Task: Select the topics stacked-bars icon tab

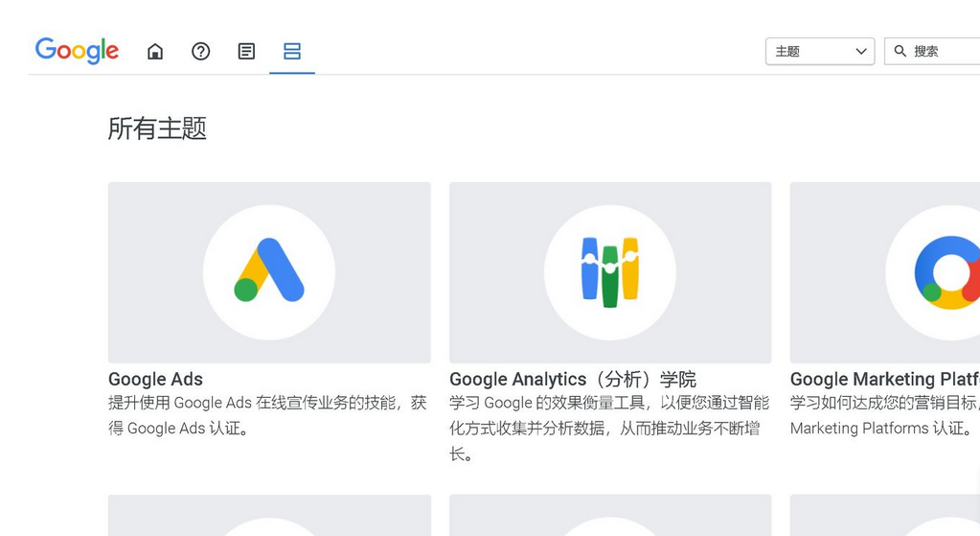Action: (x=292, y=52)
